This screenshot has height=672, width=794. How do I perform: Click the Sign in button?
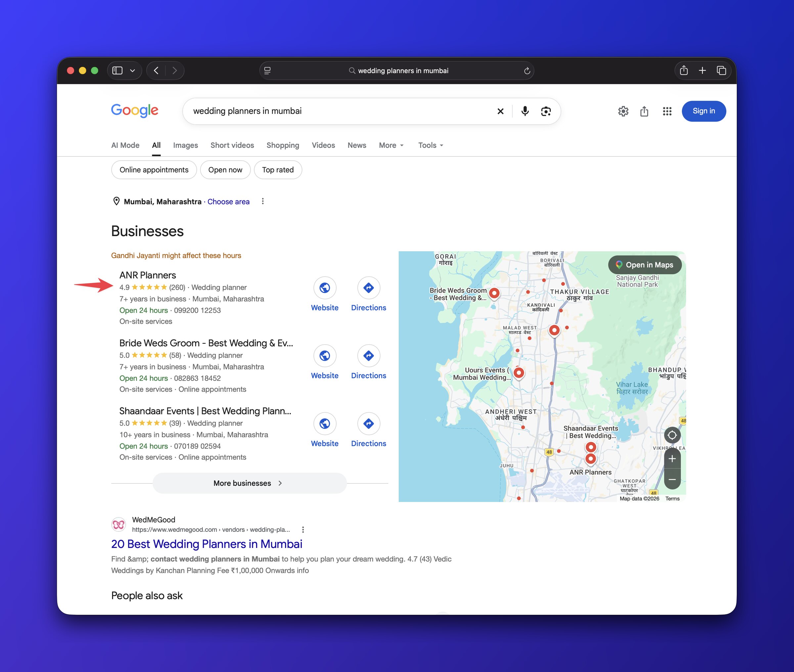[703, 111]
